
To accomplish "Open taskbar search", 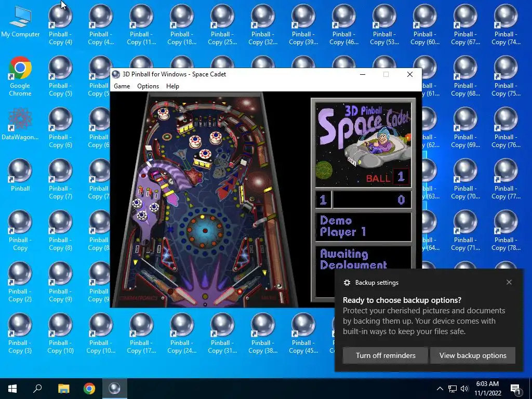I will (37, 389).
